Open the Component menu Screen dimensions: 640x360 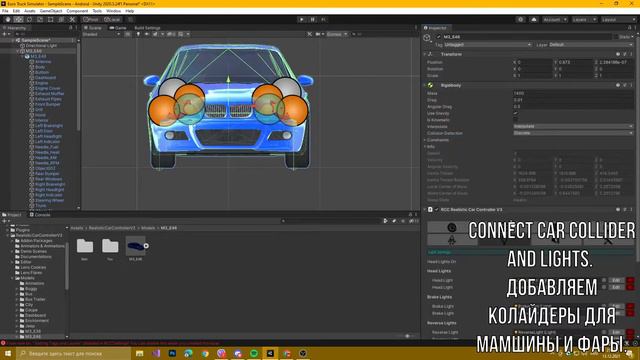coord(77,11)
